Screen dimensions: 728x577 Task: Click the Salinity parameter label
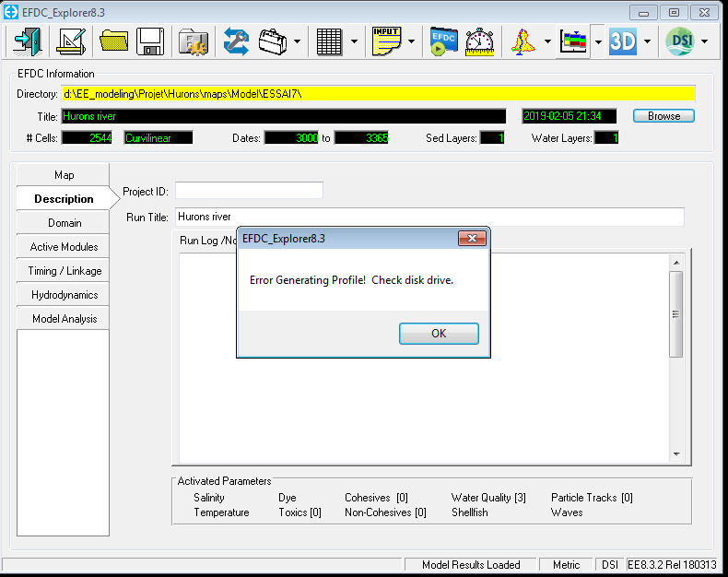pos(209,498)
